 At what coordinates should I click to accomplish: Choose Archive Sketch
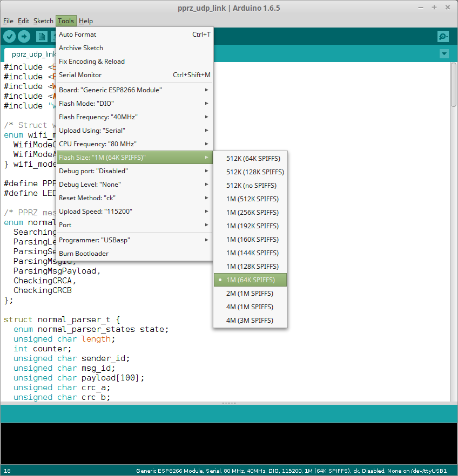(134, 48)
